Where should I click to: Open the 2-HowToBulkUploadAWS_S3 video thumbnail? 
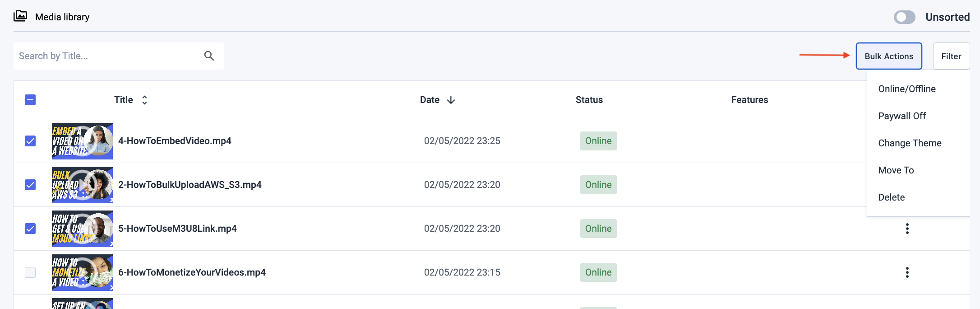click(82, 185)
